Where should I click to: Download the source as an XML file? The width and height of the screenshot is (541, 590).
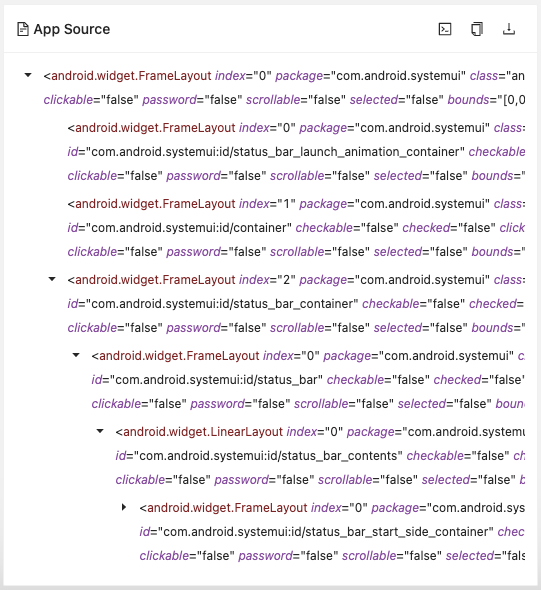click(x=509, y=29)
